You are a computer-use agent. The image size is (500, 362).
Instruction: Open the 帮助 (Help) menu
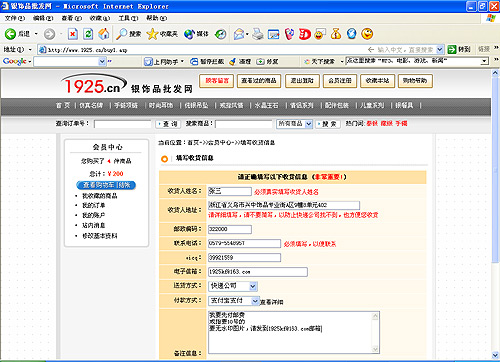[157, 18]
